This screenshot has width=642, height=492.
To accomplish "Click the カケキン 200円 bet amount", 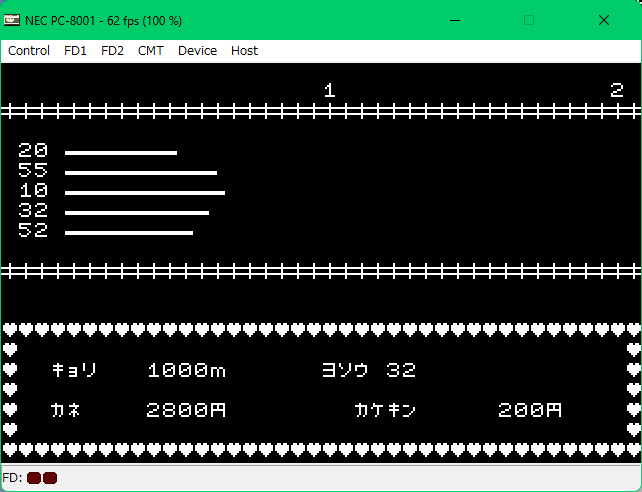I will [530, 410].
